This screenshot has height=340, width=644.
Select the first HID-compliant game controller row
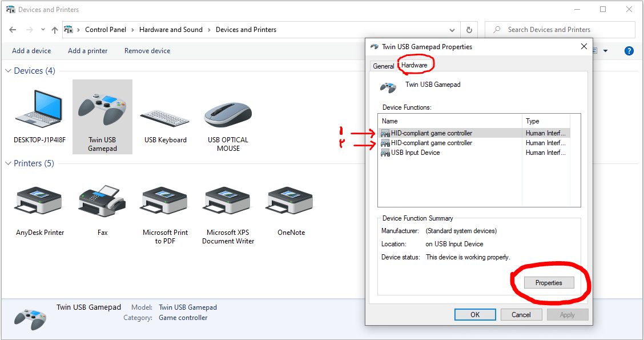[474, 133]
